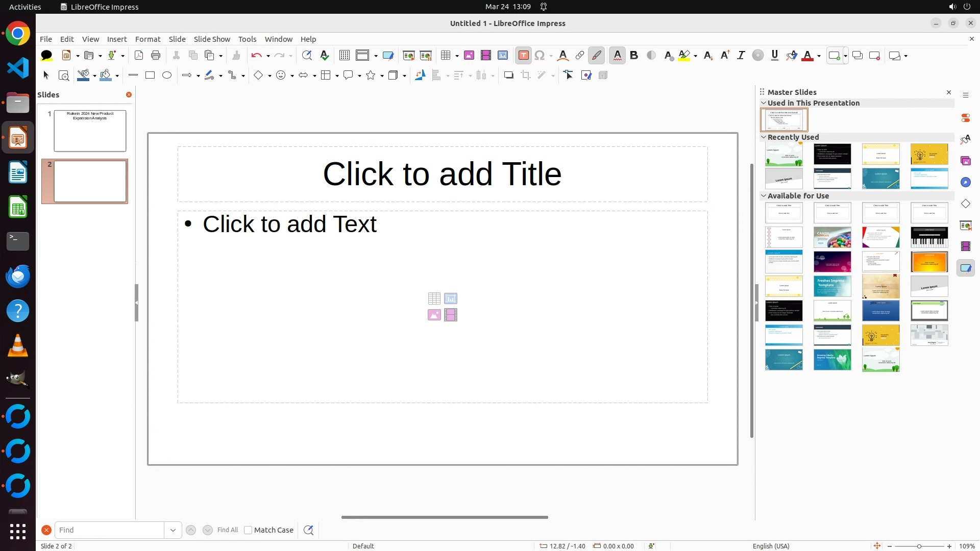
Task: Toggle Bold text formatting
Action: tap(634, 56)
